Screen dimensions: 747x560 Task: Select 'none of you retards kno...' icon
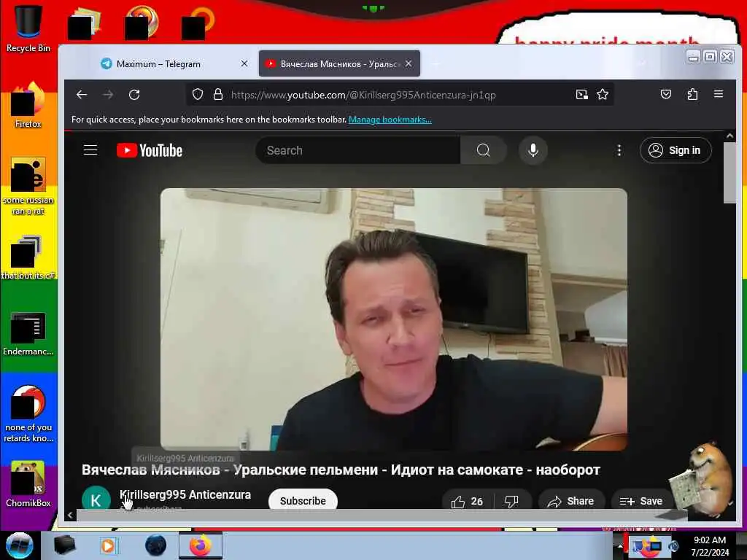(x=28, y=413)
